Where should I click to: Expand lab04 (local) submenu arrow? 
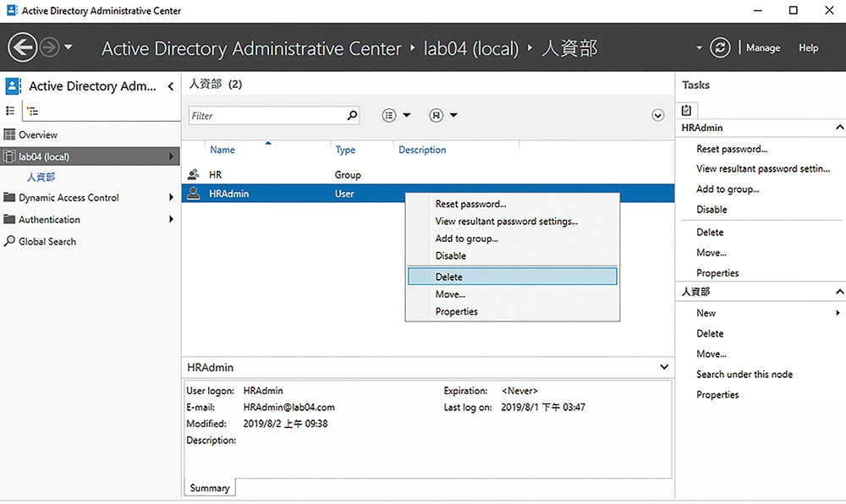[x=171, y=156]
